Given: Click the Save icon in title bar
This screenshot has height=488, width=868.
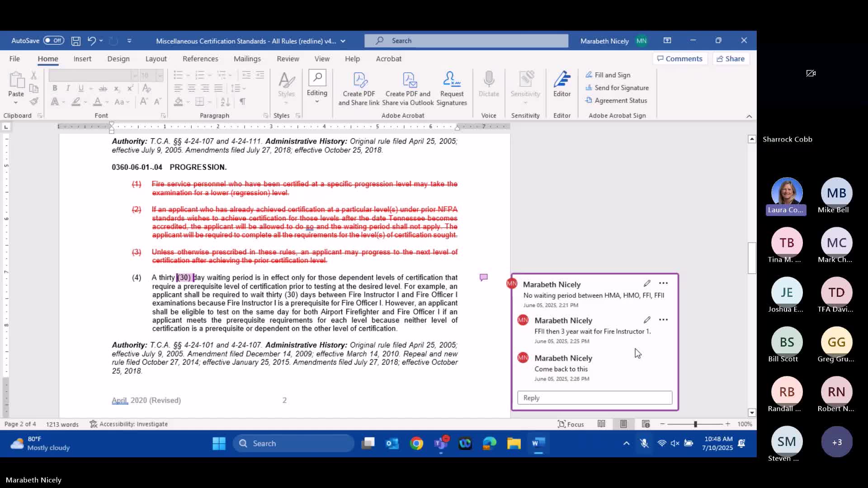Looking at the screenshot, I should [x=76, y=41].
